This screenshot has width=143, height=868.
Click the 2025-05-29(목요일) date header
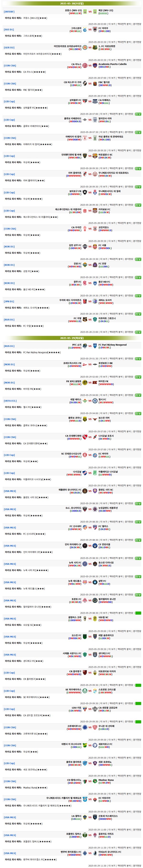pos(72,338)
